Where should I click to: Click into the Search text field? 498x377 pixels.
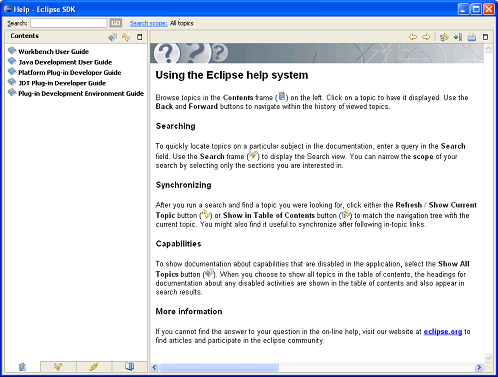point(69,23)
